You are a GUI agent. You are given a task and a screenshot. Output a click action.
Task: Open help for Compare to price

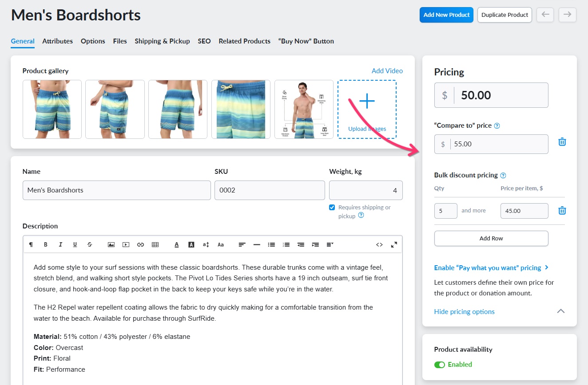point(497,126)
